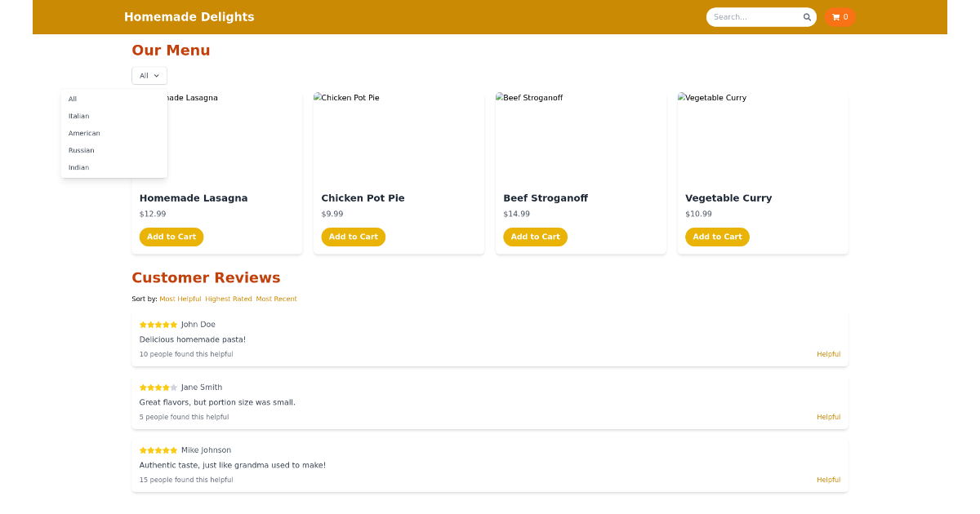Click the broken image icon for Chicken Pot Pie
This screenshot has width=980, height=514.
point(318,97)
